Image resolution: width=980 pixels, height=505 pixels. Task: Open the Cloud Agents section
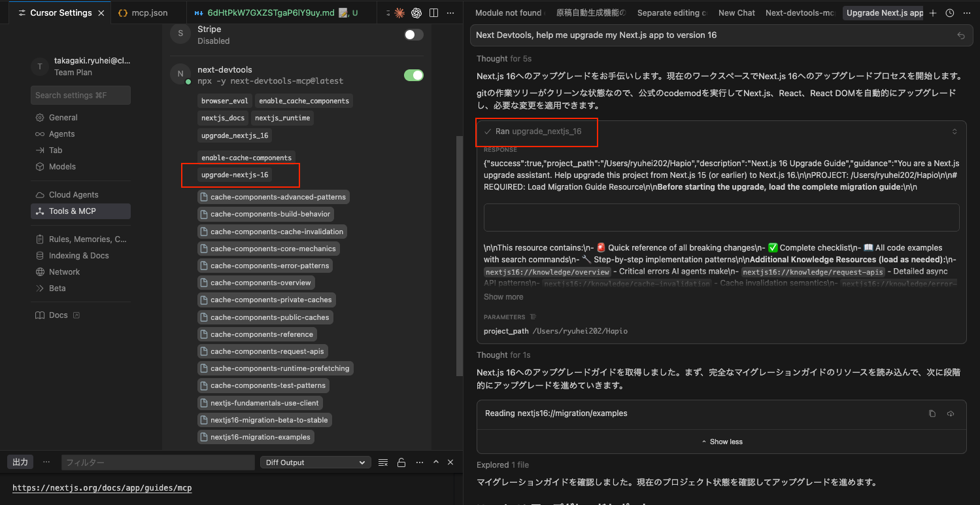[x=80, y=195]
